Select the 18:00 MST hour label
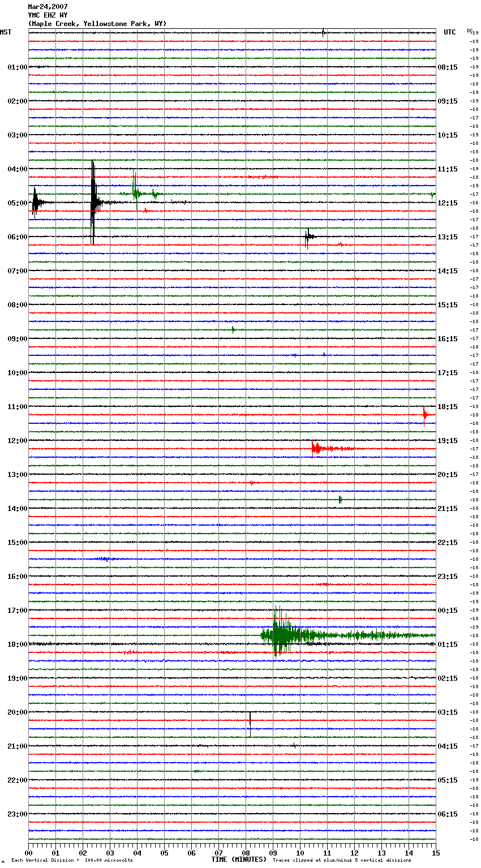This screenshot has height=868, width=481. (x=17, y=644)
